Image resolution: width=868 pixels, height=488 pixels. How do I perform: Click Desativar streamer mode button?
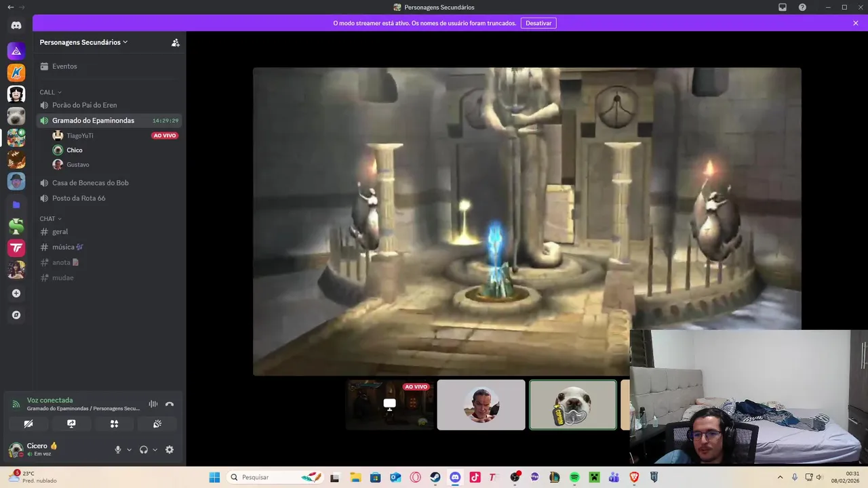click(538, 23)
